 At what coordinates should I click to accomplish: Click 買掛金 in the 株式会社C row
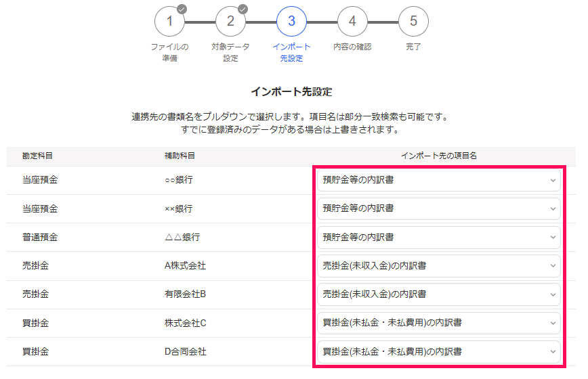pos(36,323)
